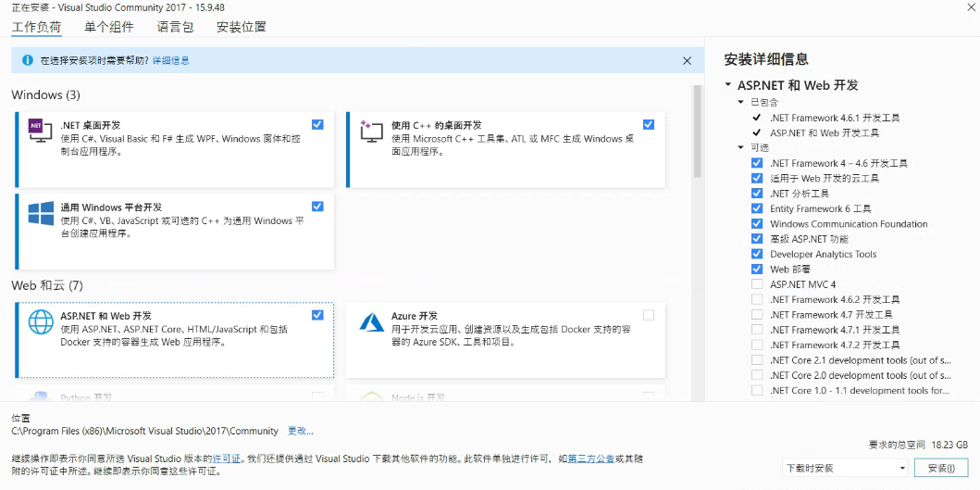
Task: Click the ASP.NET 和 Web 开发工具 included item
Action: point(825,132)
